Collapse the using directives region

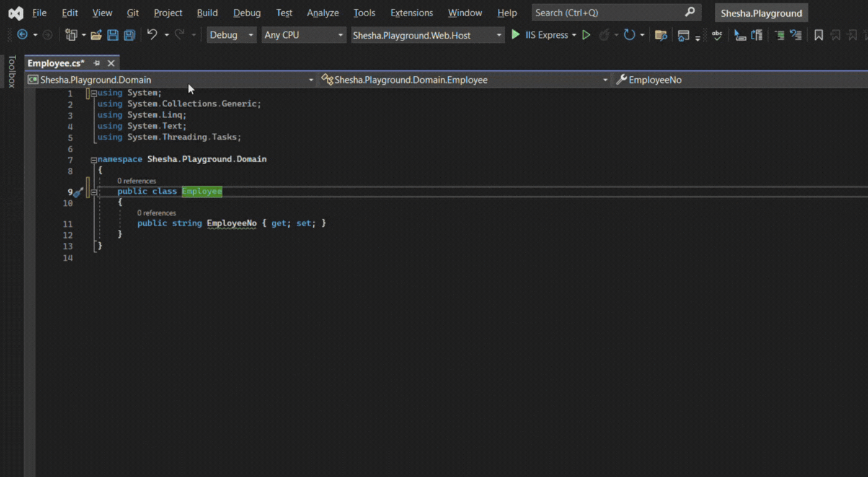click(x=94, y=94)
